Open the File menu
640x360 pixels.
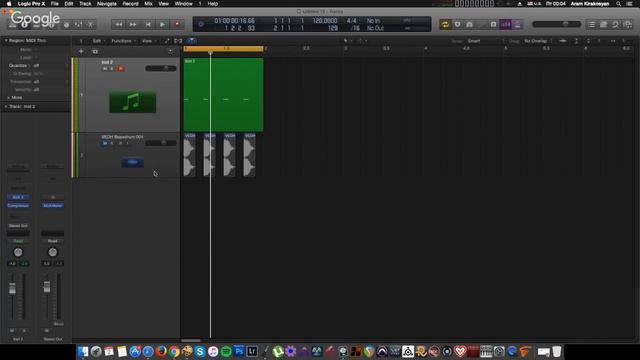coord(54,4)
